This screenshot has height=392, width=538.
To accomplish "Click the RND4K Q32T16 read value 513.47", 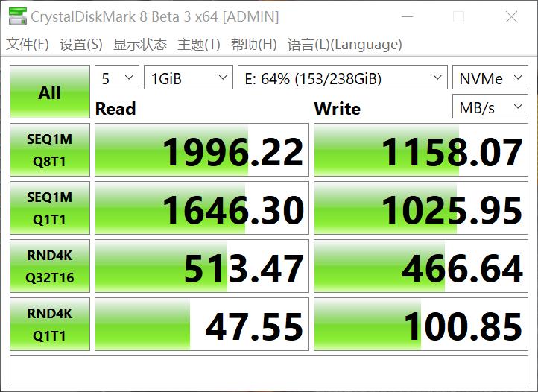I will click(x=202, y=266).
